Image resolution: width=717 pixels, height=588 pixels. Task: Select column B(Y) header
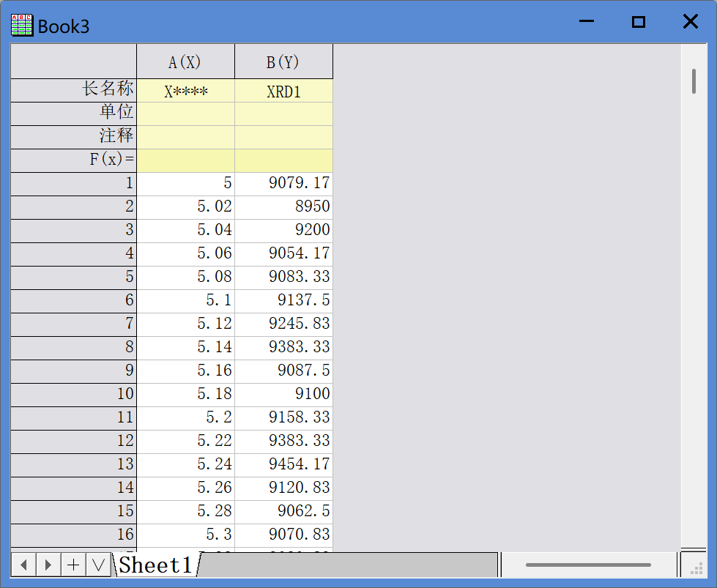pyautogui.click(x=283, y=62)
